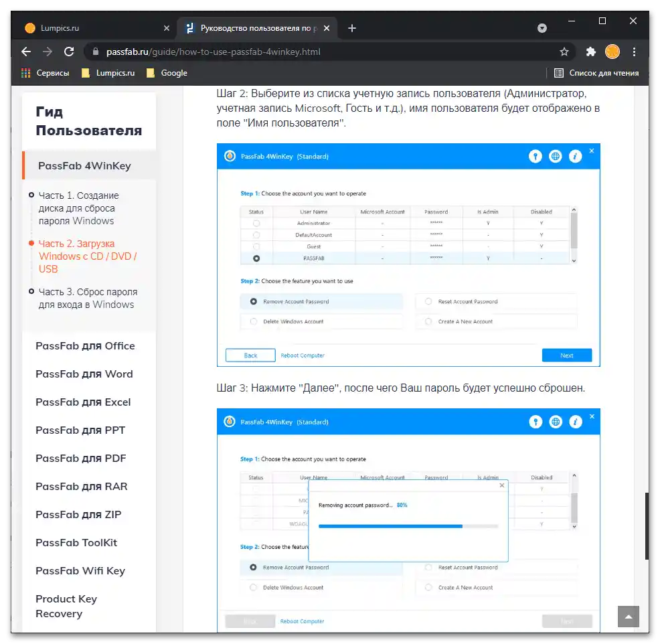Open PassFab Wifi Key guide

[80, 571]
